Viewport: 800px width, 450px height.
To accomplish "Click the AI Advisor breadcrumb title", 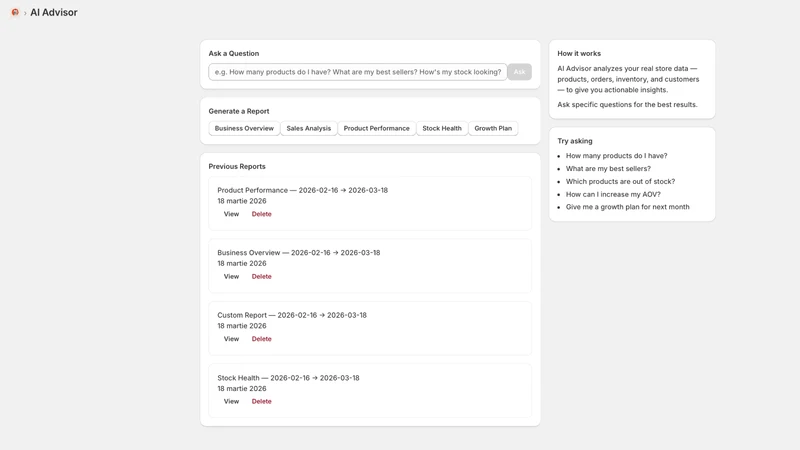I will point(54,12).
